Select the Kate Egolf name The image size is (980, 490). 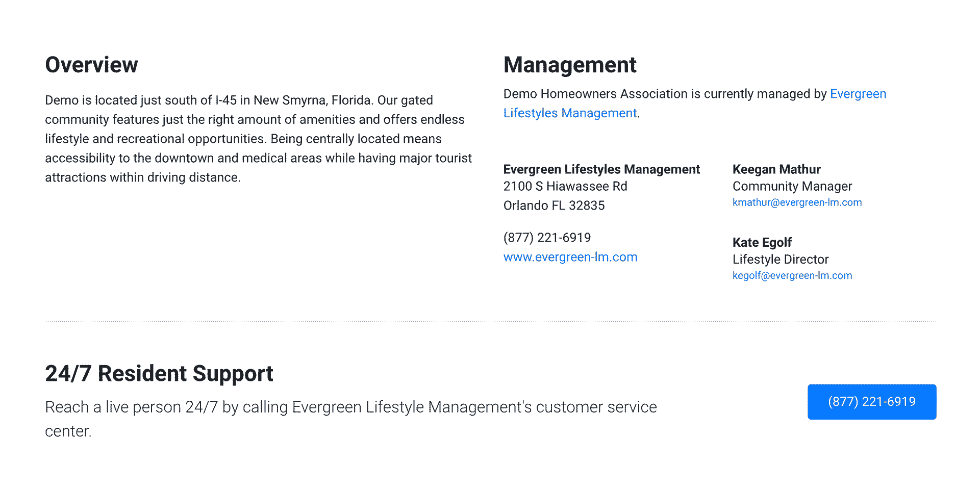(x=762, y=242)
